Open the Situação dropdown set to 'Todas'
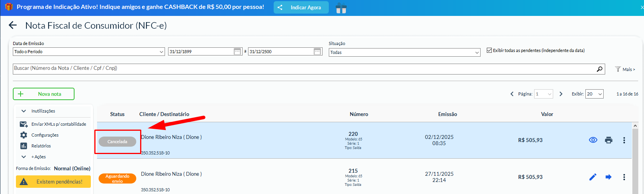The width and height of the screenshot is (644, 194). [x=404, y=52]
